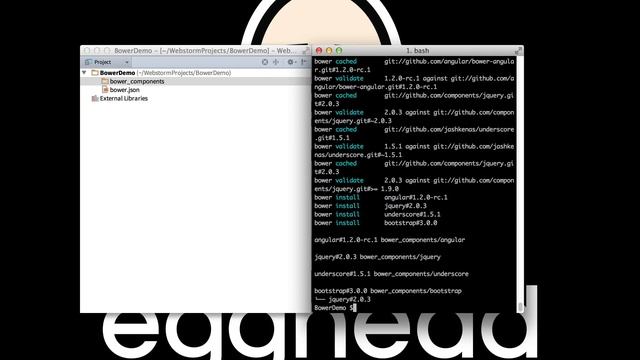Open the Project panel gear settings

291,62
